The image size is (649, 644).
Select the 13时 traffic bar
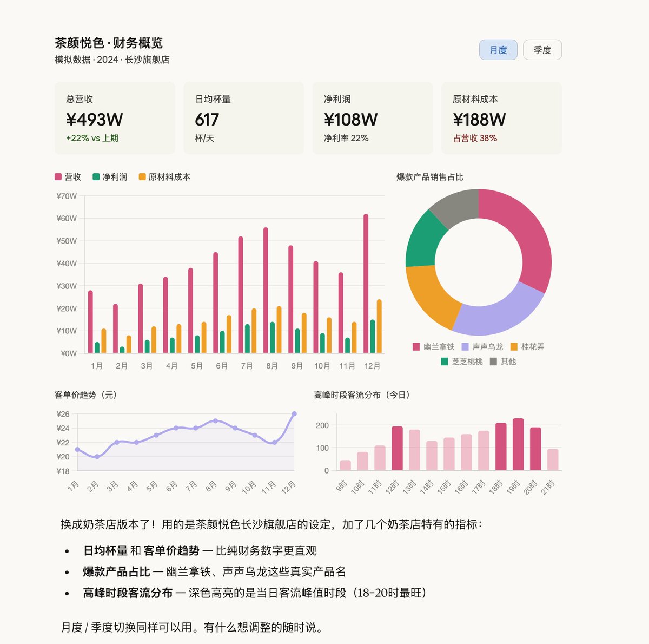pyautogui.click(x=414, y=450)
